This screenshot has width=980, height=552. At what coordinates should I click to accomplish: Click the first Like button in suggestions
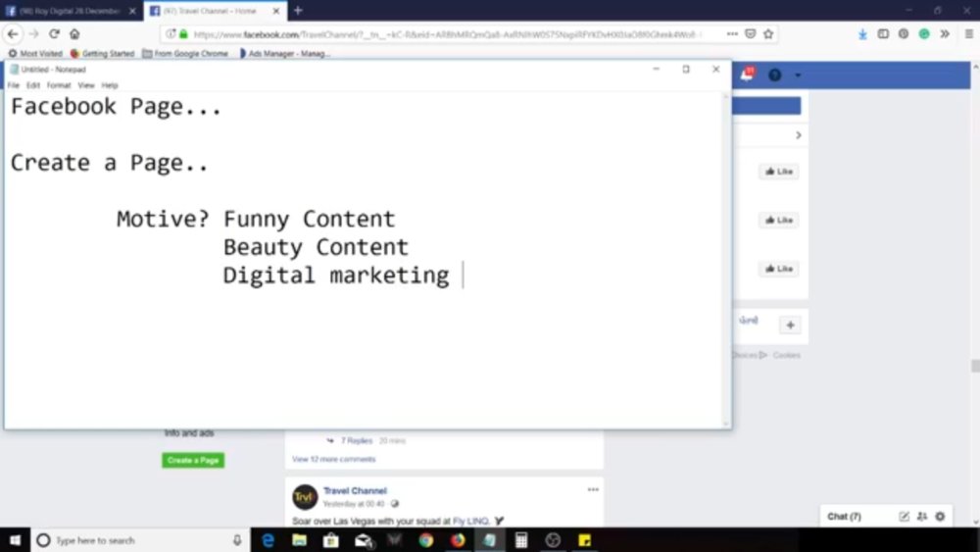[x=779, y=172]
